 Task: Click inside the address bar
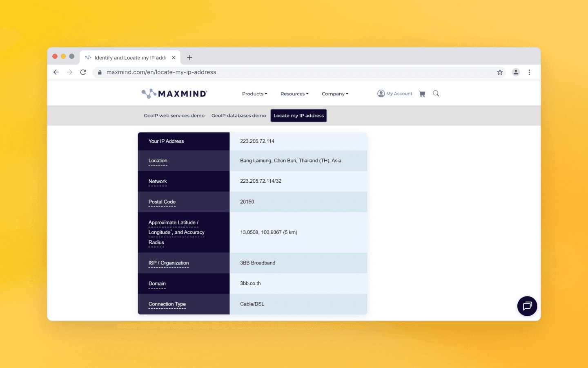245,72
